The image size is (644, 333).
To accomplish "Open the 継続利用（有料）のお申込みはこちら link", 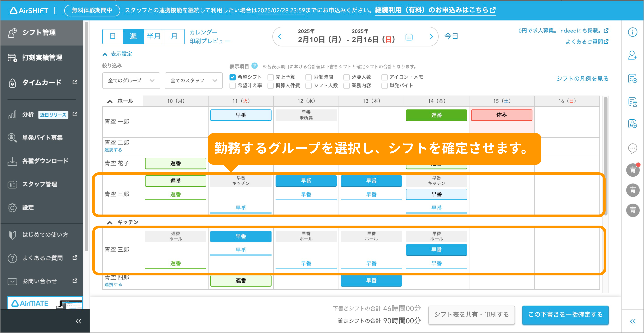I will [435, 10].
